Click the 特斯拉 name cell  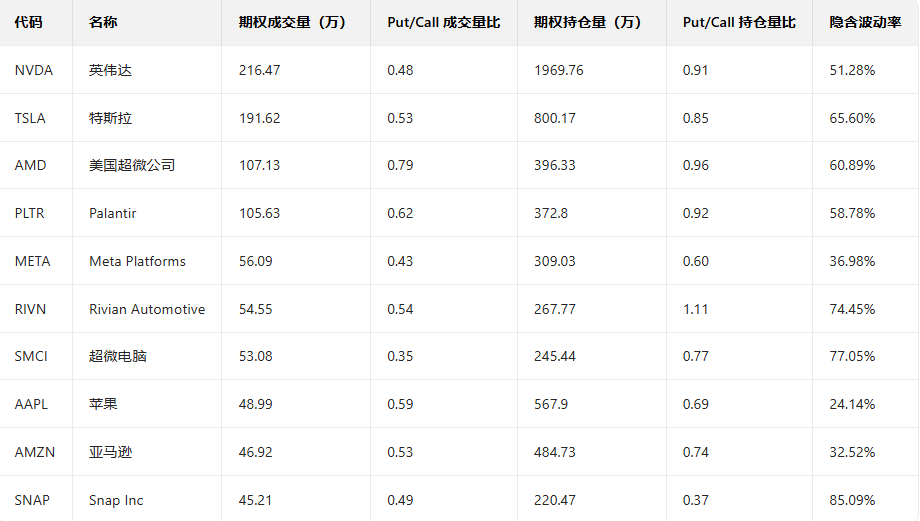tap(110, 118)
